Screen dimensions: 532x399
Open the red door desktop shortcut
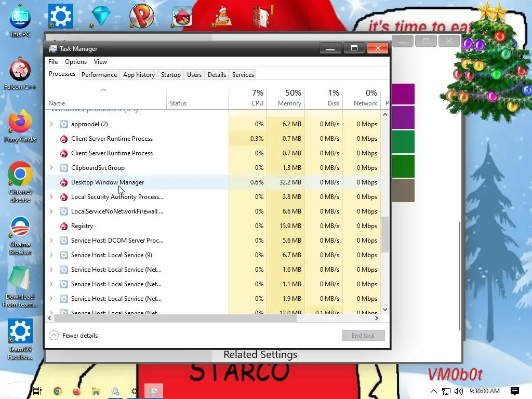[x=262, y=16]
